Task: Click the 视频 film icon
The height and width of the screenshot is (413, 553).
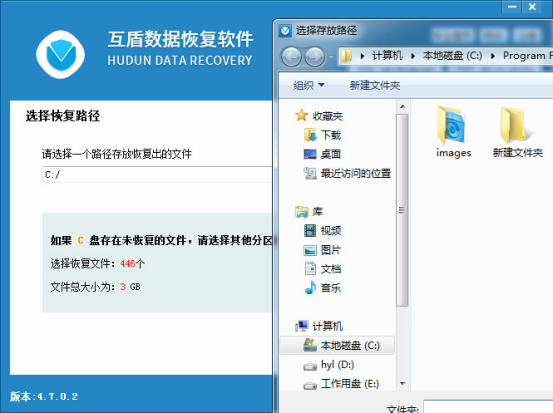Action: [x=310, y=231]
